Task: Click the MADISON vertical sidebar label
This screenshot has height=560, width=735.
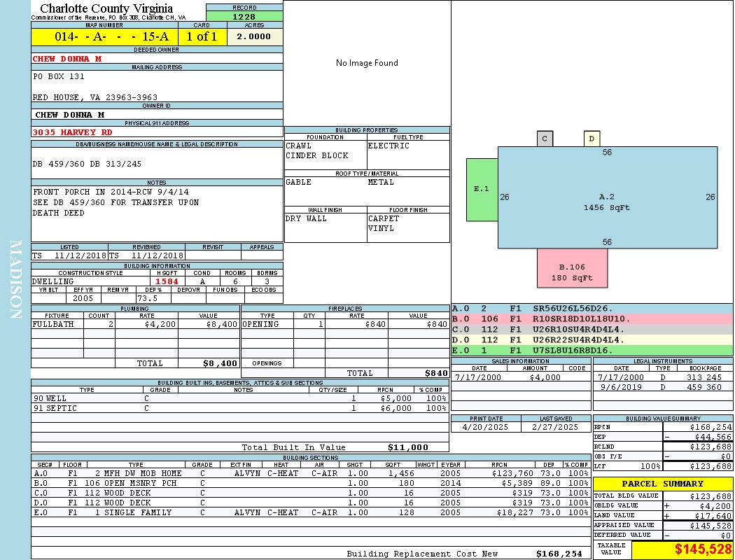Action: (16, 280)
